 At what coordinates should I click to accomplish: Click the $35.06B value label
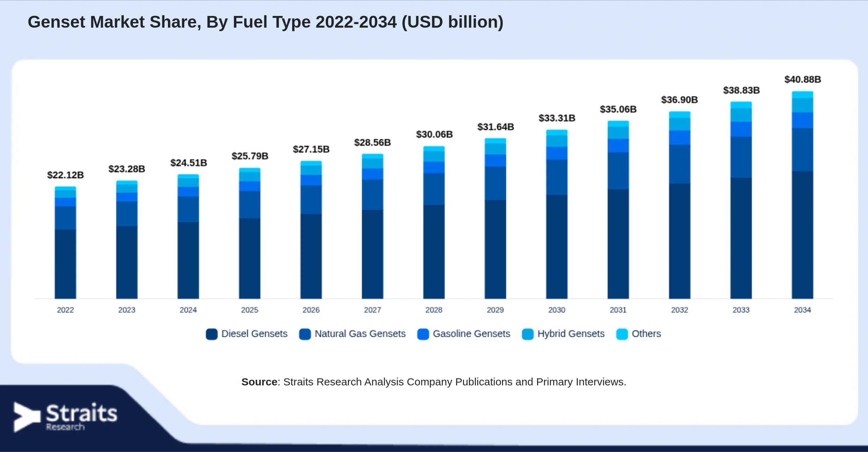pos(618,109)
